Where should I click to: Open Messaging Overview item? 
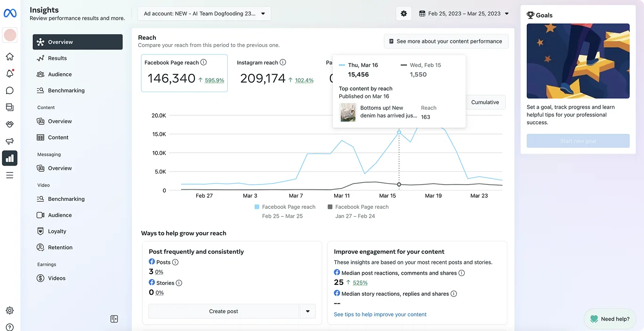[x=78, y=168]
